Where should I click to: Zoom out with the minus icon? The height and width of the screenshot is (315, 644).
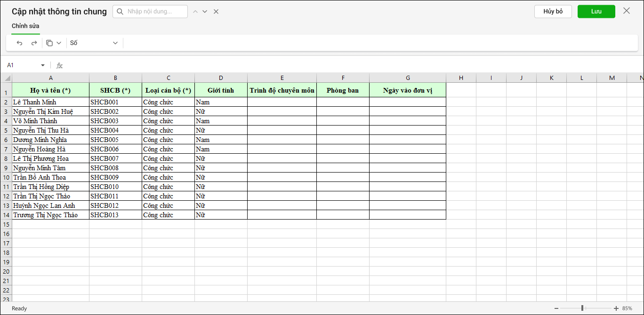(556, 308)
